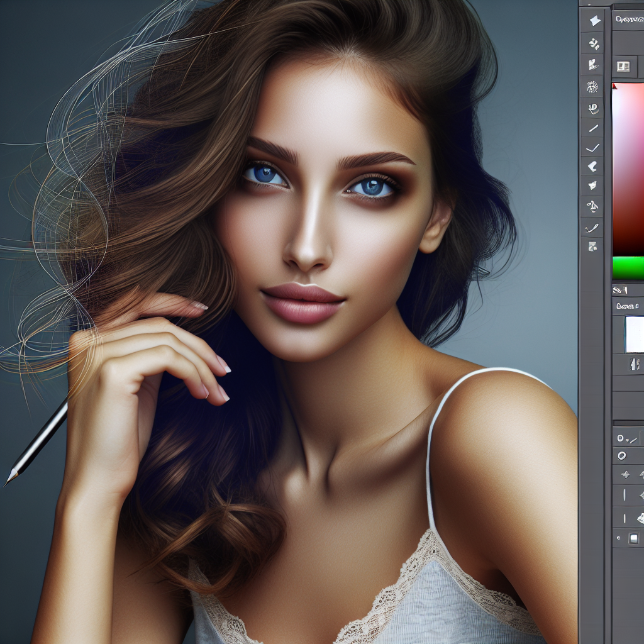Open the panel tab titled with 'D' at top right
The width and height of the screenshot is (644, 644).
(x=629, y=19)
